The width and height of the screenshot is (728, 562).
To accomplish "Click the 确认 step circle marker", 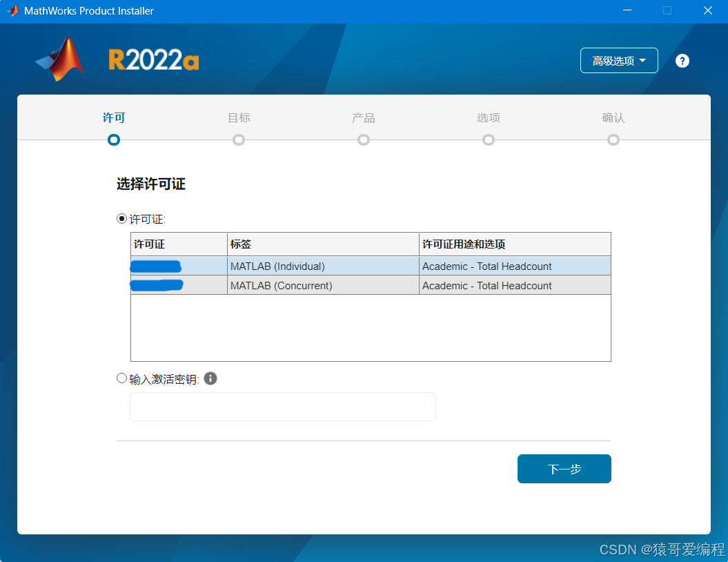I will click(x=613, y=139).
